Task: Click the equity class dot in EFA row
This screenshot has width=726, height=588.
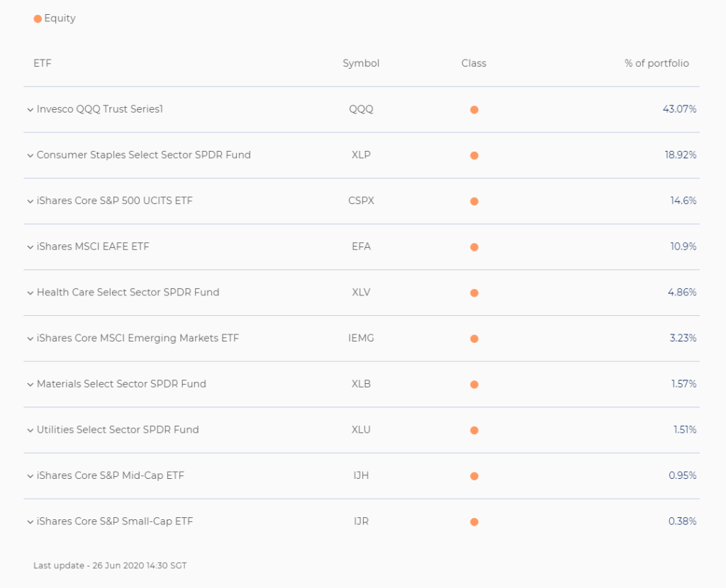Action: [474, 247]
